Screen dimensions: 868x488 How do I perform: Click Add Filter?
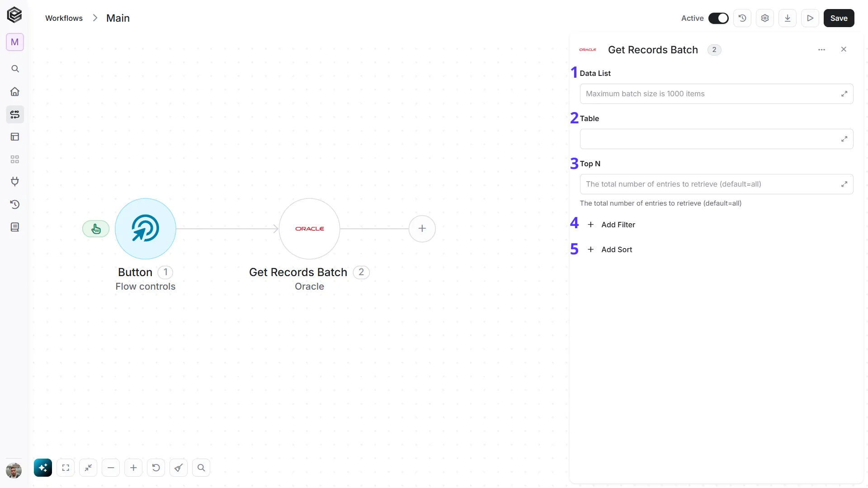click(611, 225)
